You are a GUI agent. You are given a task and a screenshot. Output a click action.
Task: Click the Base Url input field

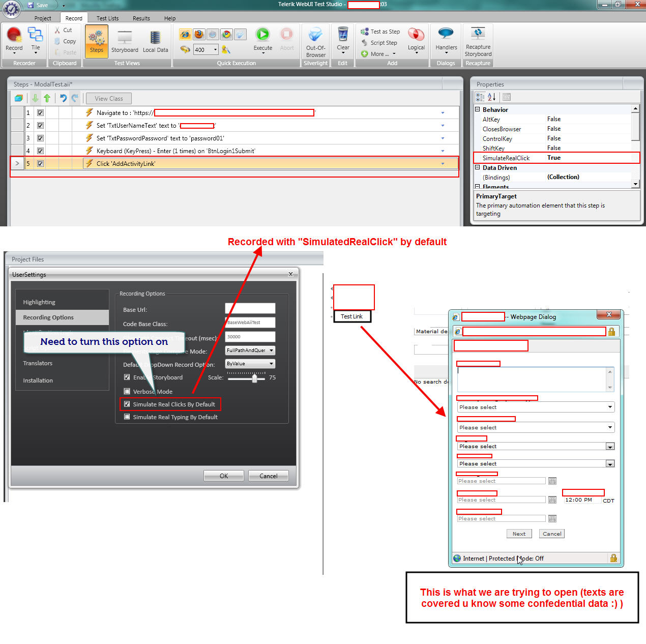pos(250,308)
